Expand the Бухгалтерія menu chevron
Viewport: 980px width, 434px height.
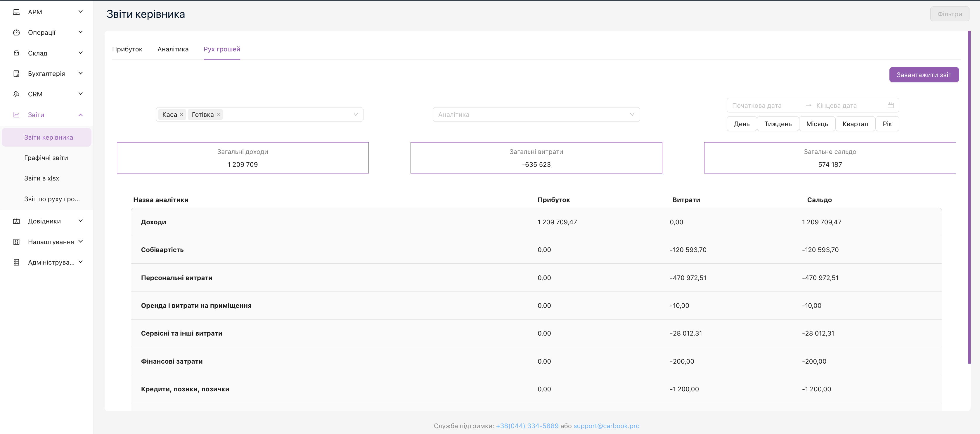click(x=81, y=73)
